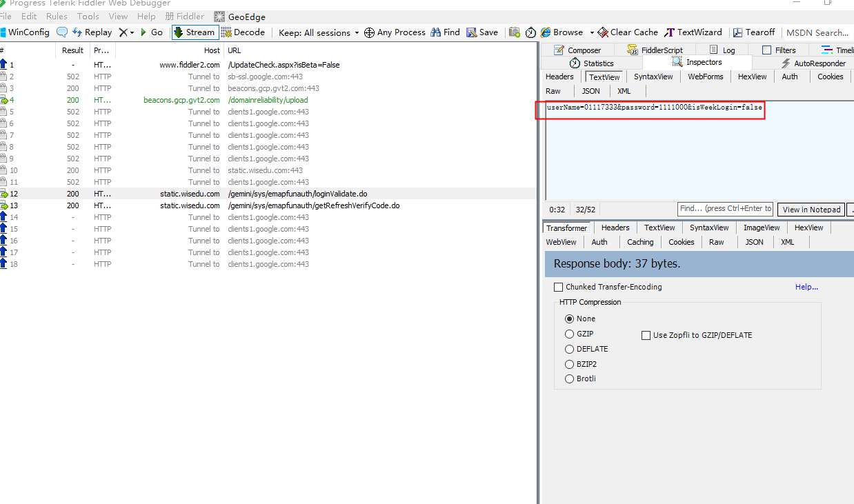Image resolution: width=854 pixels, height=504 pixels.
Task: Select session 13 getRefreshVerifyCode.do row
Action: 268,205
